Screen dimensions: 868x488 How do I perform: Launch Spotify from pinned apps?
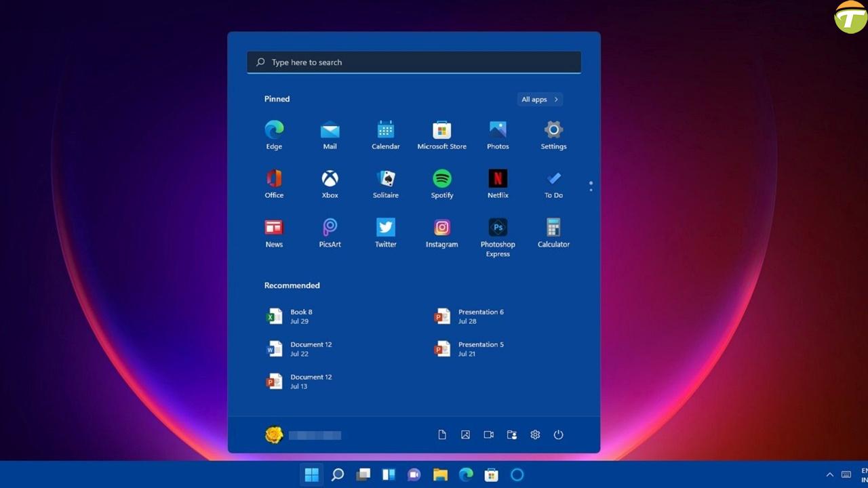(441, 184)
